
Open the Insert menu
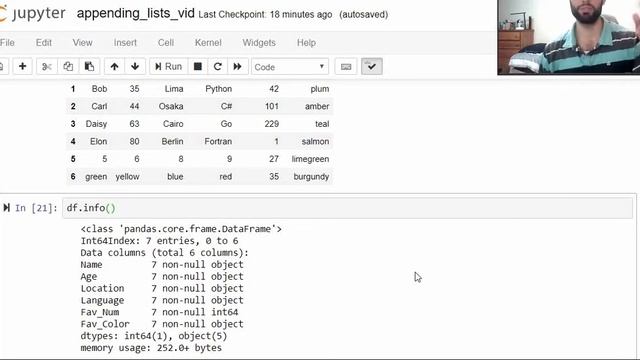(x=125, y=42)
